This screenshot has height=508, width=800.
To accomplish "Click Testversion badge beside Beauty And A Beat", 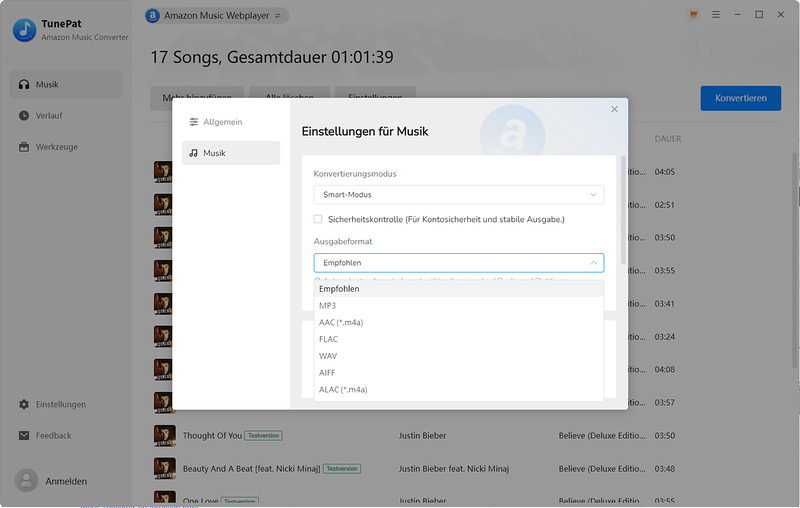I will 342,469.
